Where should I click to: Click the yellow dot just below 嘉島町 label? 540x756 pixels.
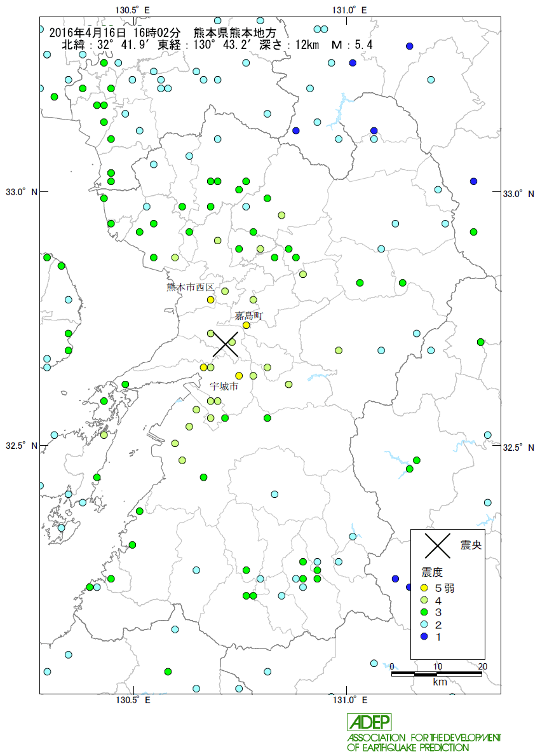click(x=246, y=325)
